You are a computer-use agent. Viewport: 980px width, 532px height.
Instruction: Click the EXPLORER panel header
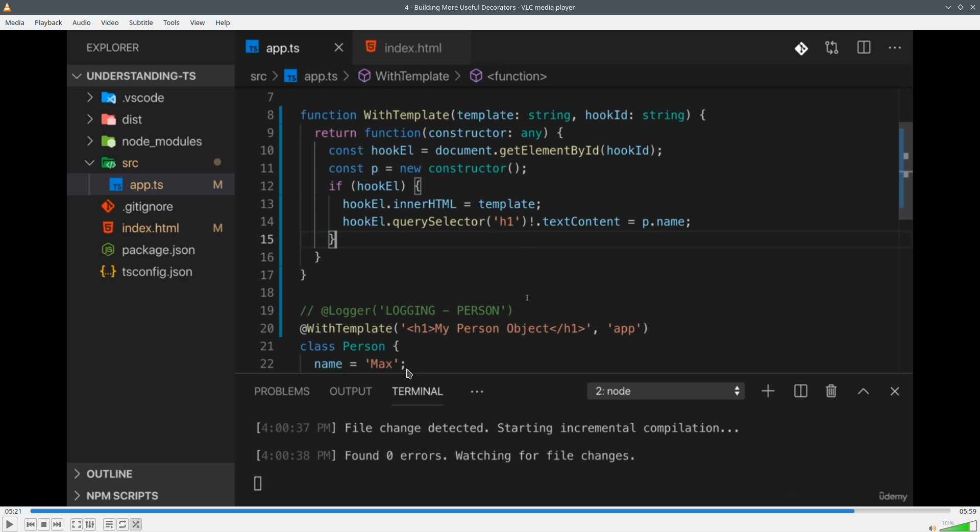(x=113, y=48)
